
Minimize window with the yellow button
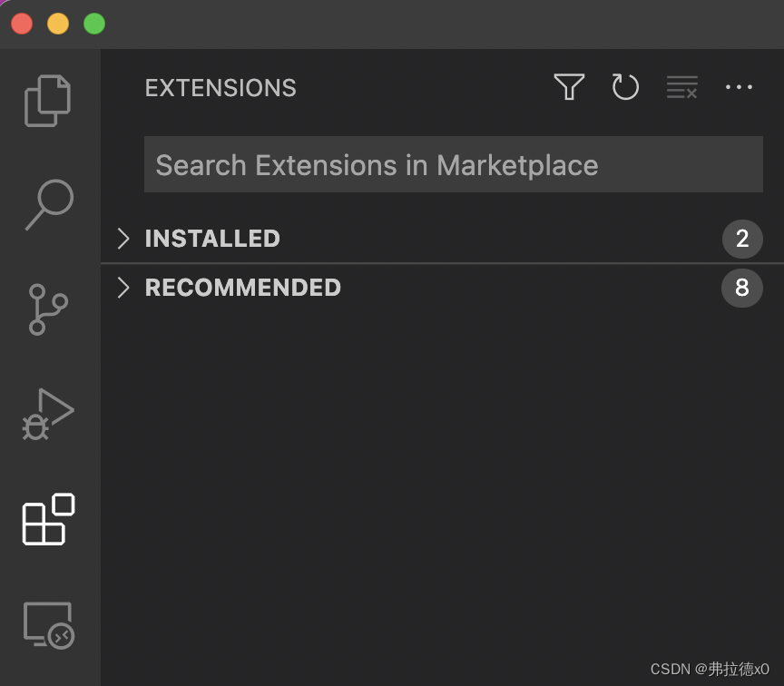[x=58, y=24]
